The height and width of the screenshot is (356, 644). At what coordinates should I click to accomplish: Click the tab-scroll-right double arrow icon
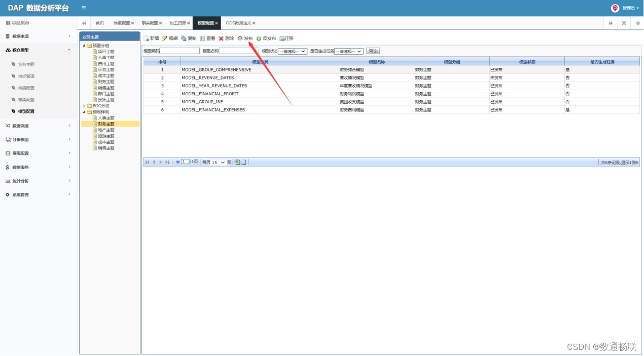pos(611,23)
